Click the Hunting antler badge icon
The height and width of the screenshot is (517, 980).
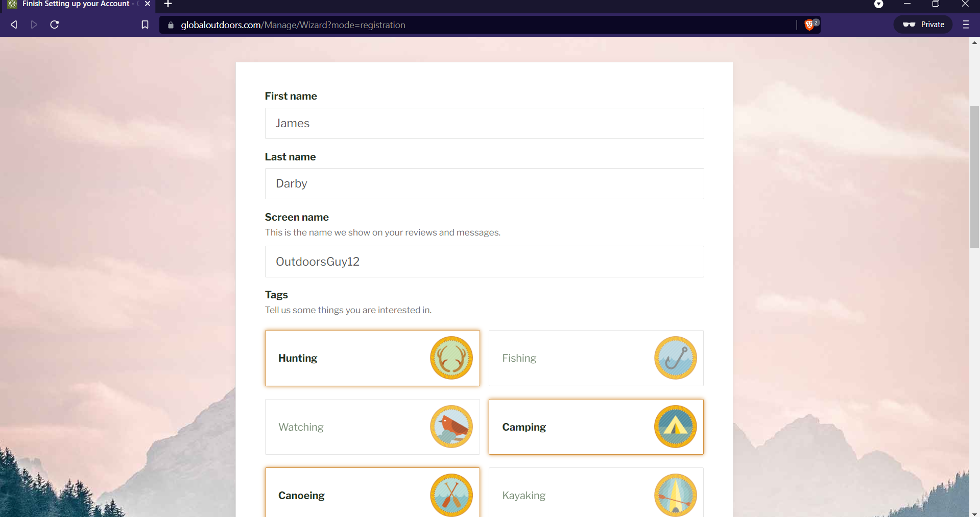coord(451,358)
